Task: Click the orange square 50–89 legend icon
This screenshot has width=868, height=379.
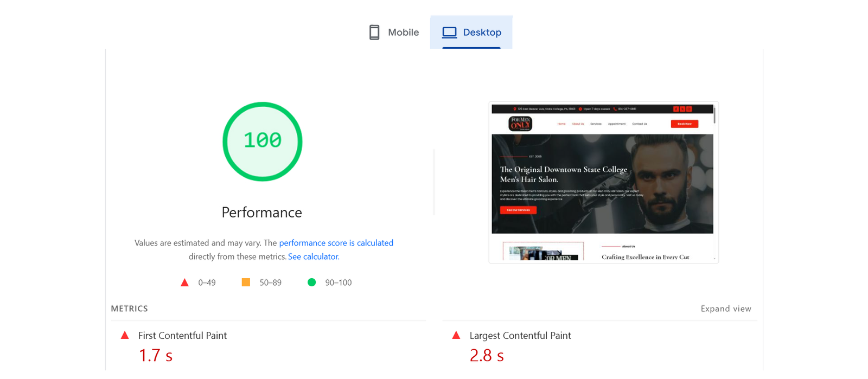Action: click(x=246, y=282)
